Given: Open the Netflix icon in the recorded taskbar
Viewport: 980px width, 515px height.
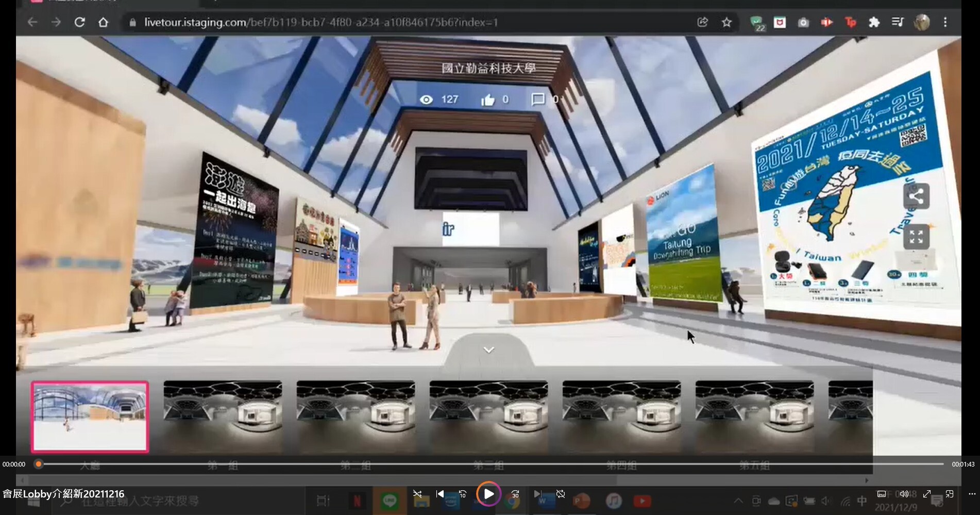Looking at the screenshot, I should coord(357,501).
